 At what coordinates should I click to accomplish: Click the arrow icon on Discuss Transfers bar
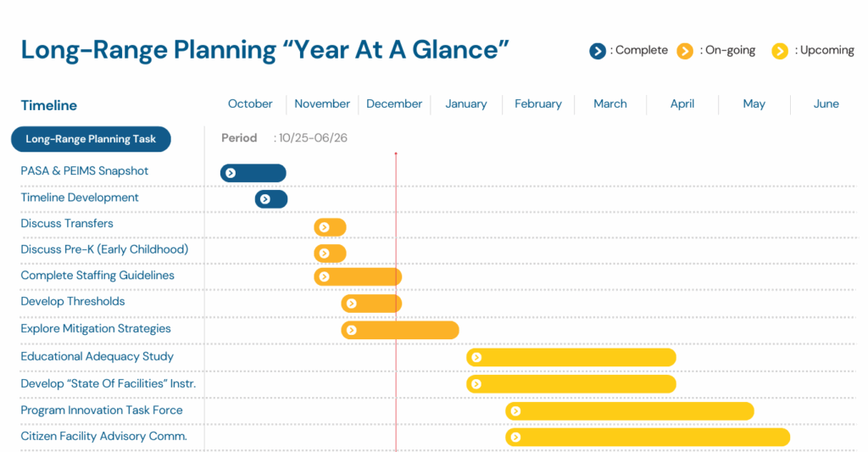(x=324, y=226)
